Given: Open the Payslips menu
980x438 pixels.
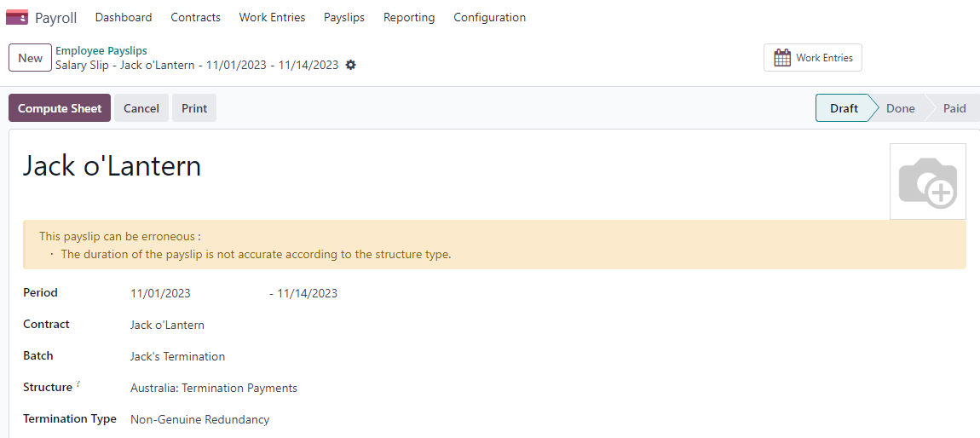Looking at the screenshot, I should point(344,17).
